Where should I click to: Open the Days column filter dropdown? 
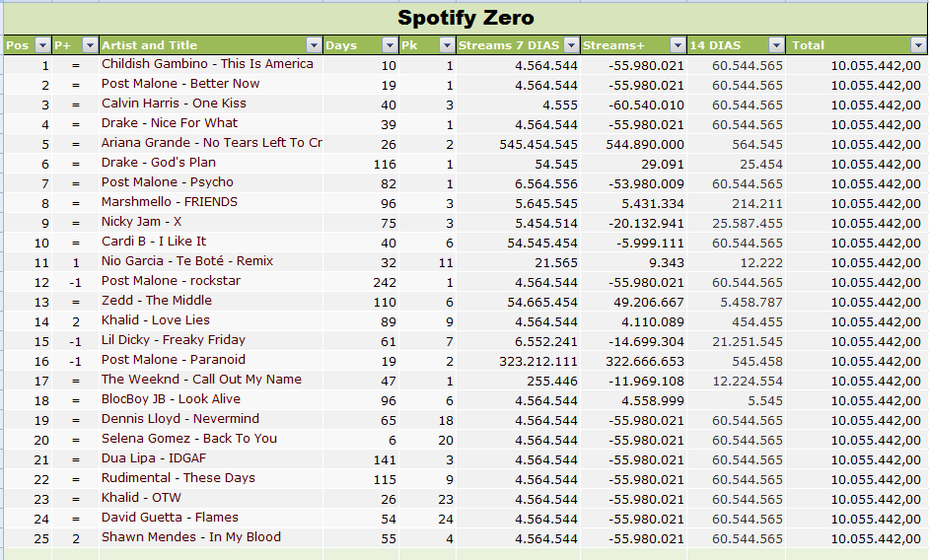[390, 45]
